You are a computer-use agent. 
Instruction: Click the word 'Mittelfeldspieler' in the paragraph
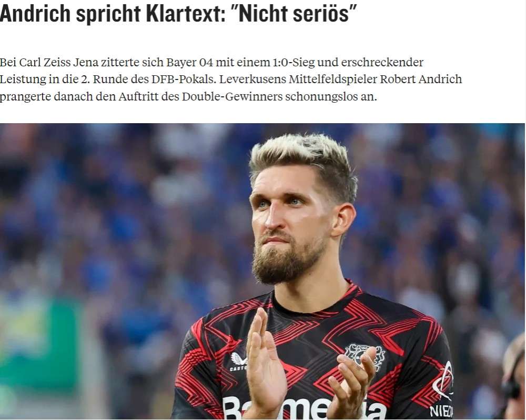click(333, 79)
